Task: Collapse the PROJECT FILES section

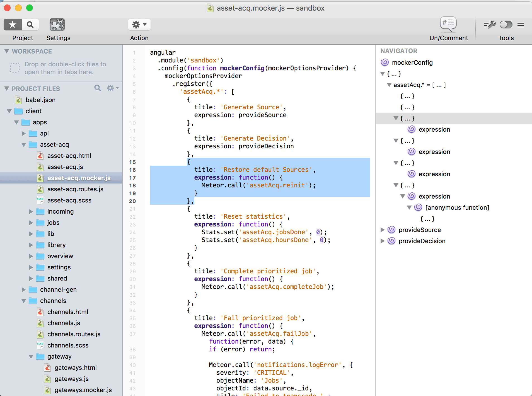Action: pyautogui.click(x=7, y=88)
